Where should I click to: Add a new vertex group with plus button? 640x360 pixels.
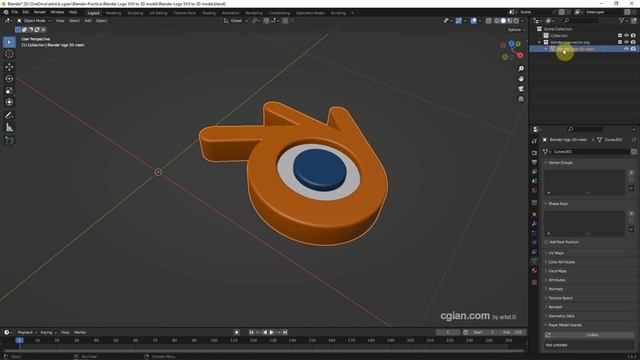pyautogui.click(x=631, y=173)
